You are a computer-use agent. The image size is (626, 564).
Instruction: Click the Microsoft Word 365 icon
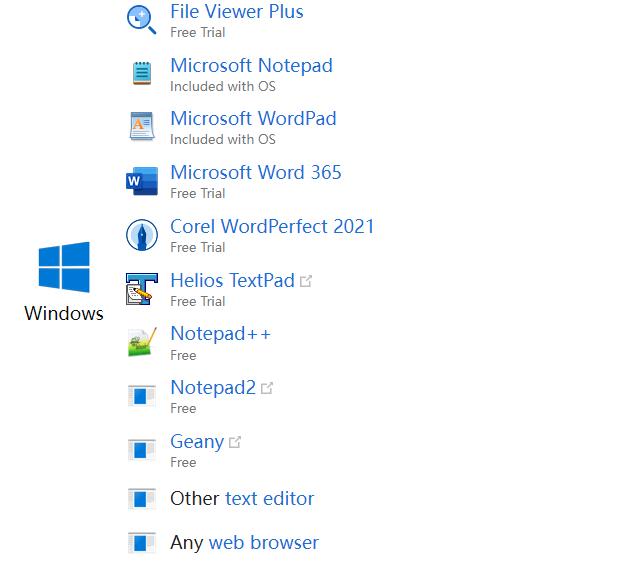pyautogui.click(x=142, y=180)
